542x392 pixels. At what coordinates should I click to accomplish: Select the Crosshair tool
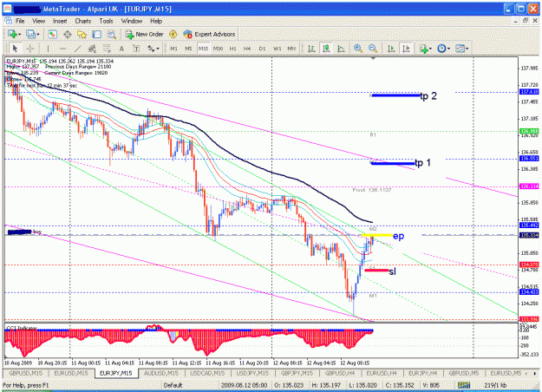point(29,49)
